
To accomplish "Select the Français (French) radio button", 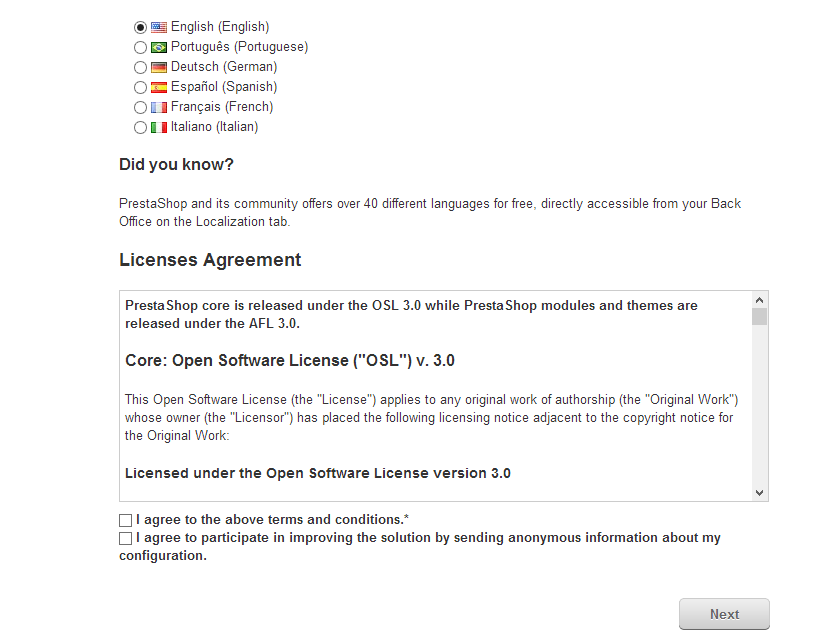I will (x=140, y=107).
